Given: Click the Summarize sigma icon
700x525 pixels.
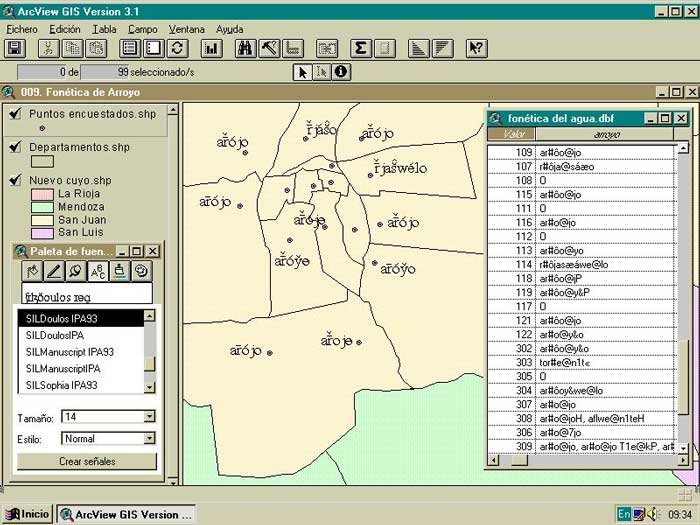Looking at the screenshot, I should [x=361, y=49].
